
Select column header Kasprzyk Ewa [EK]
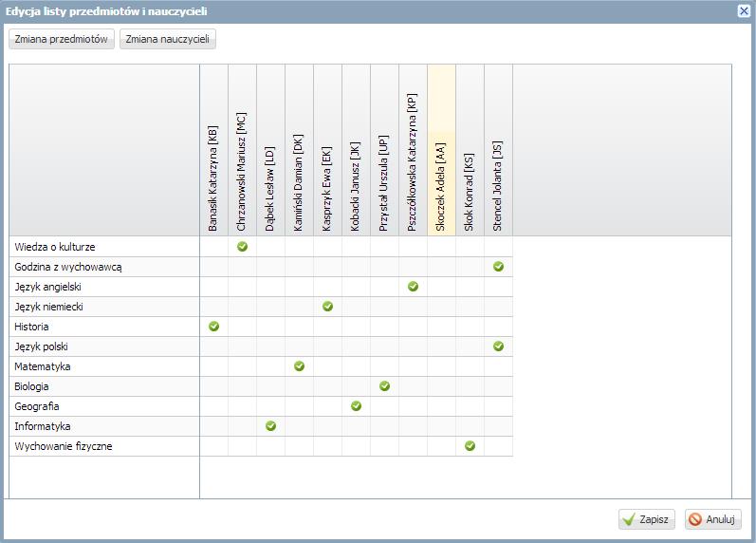coord(328,150)
